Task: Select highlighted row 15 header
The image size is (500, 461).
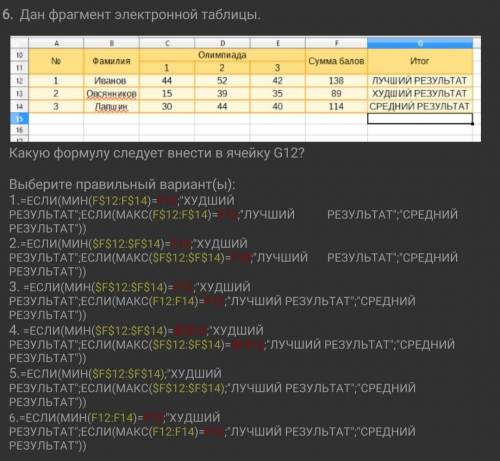Action: click(x=19, y=119)
